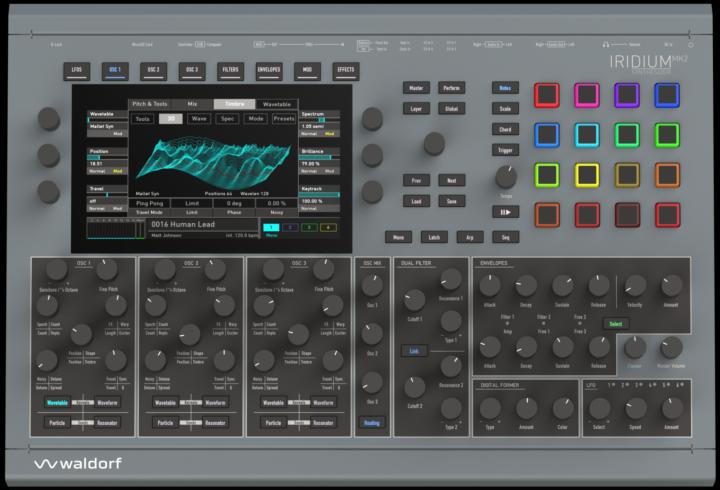Screen dimensions: 720x490
Task: Select layer 4 on the display
Action: [x=328, y=227]
